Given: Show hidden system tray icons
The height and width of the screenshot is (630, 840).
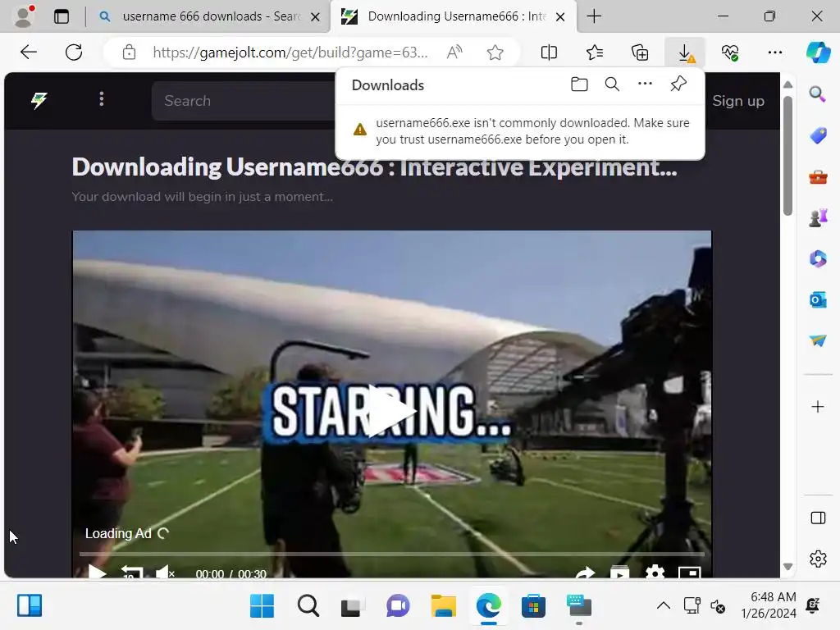Looking at the screenshot, I should (663, 606).
